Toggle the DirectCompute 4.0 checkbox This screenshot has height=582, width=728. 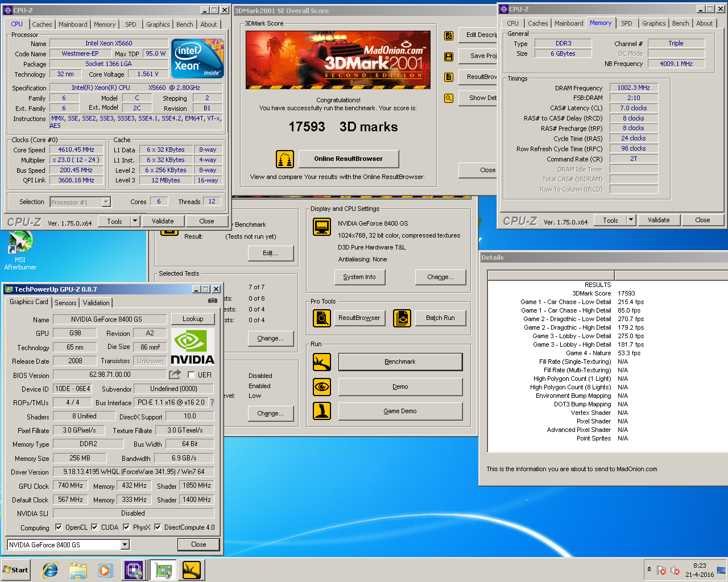pos(158,527)
